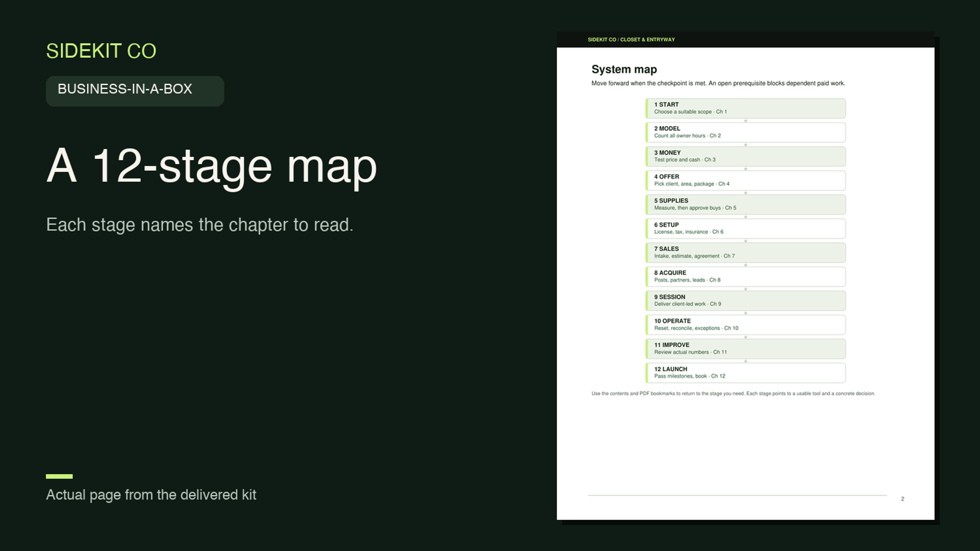The image size is (980, 551).
Task: Click the '3 MONEY' stage card
Action: click(745, 156)
